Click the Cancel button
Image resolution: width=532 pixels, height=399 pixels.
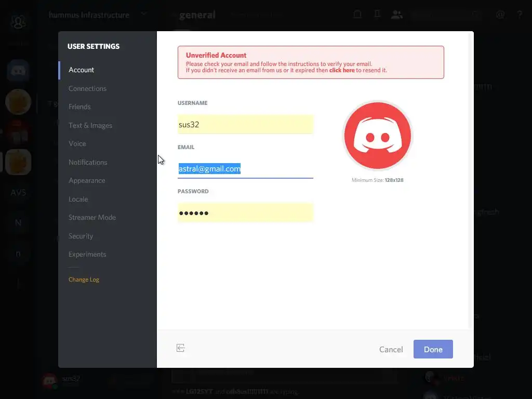pyautogui.click(x=391, y=350)
